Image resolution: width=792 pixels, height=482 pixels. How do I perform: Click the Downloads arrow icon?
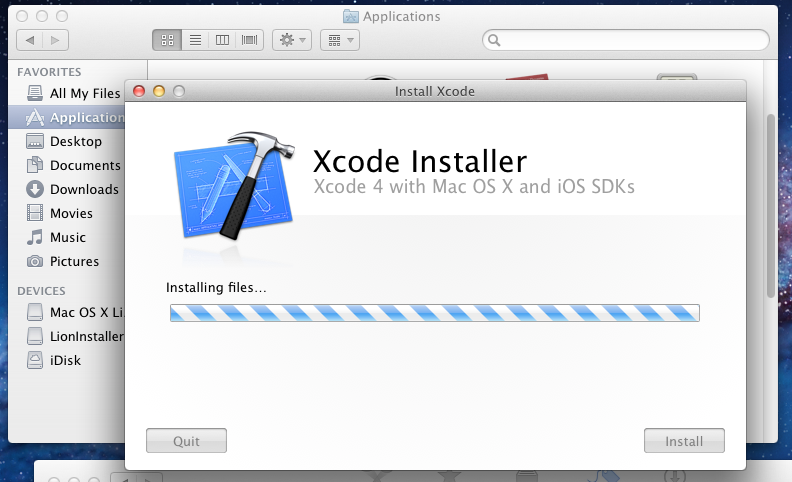[x=35, y=189]
